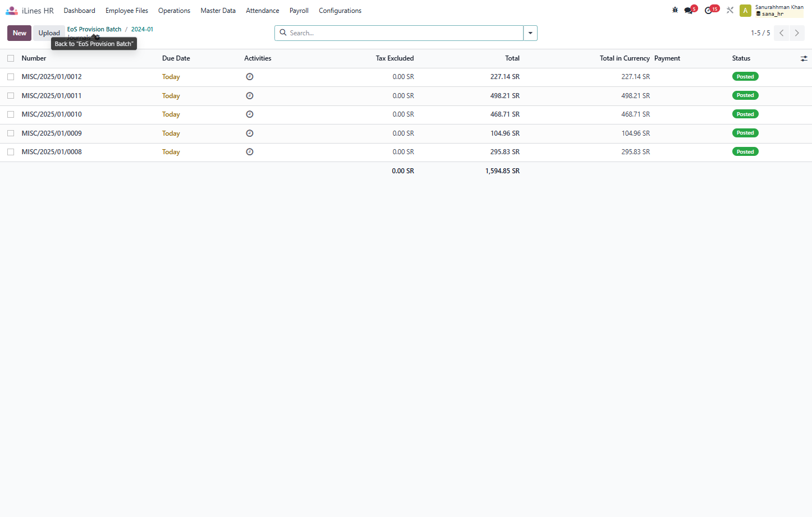Go back to EoS Provision Batch breadcrumb
This screenshot has width=812, height=517.
coord(94,29)
